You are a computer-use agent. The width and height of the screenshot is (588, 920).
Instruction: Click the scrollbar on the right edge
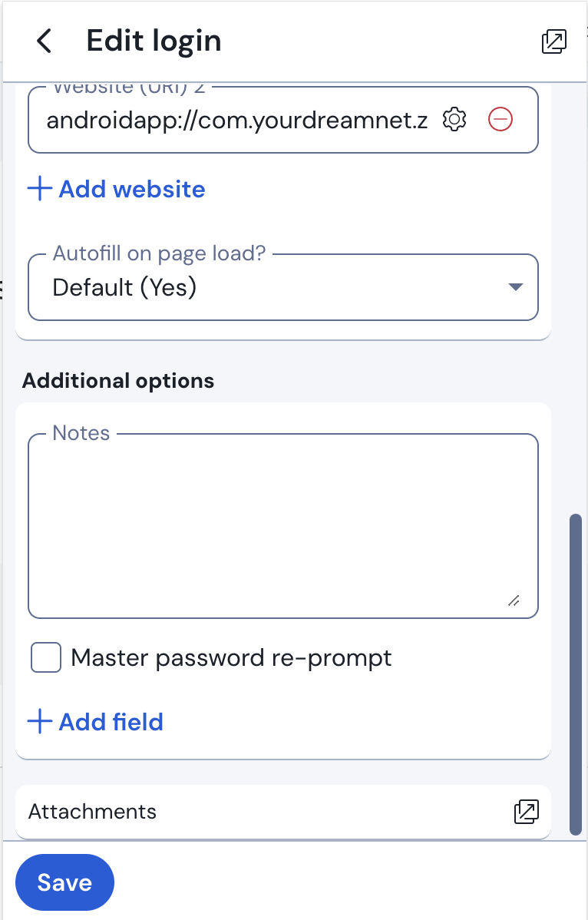[x=576, y=676]
